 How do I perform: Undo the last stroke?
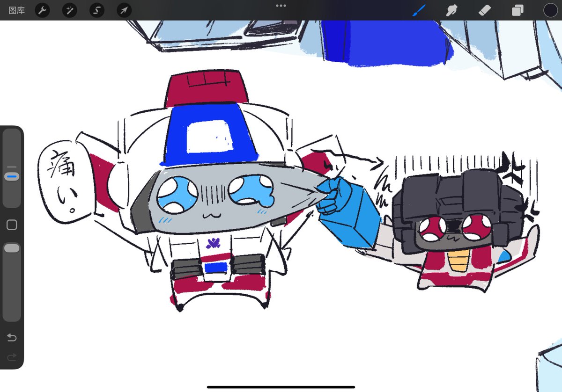coord(12,338)
